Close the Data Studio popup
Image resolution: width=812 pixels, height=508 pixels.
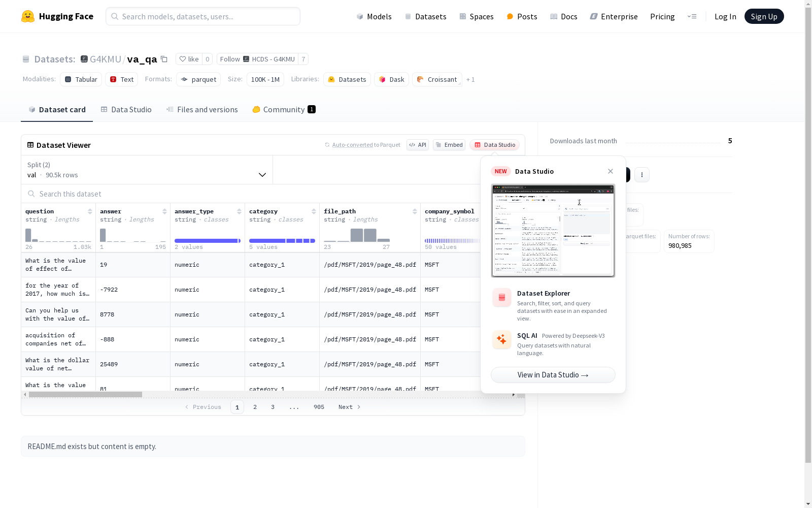pos(611,171)
